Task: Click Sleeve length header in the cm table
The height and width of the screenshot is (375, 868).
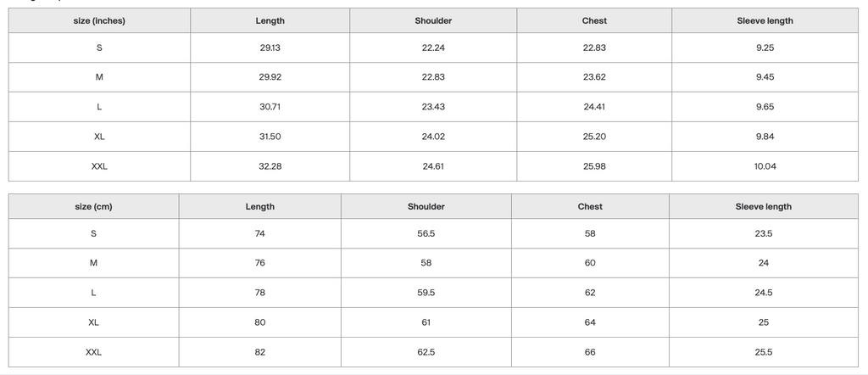Action: point(764,206)
